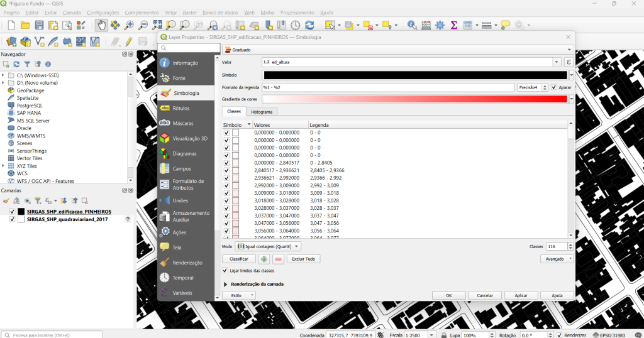Viewport: 644px width, 338px height.
Task: Open the Complementos menu
Action: pos(142,13)
